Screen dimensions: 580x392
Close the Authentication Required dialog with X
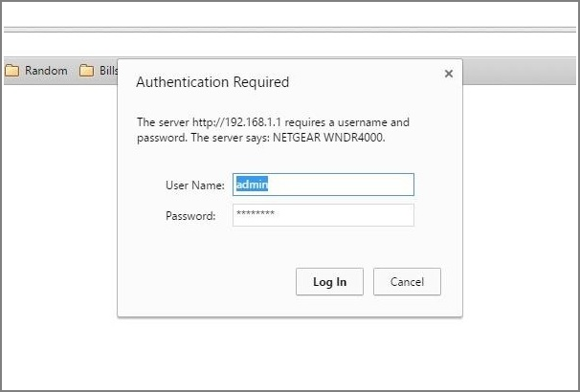tap(448, 74)
